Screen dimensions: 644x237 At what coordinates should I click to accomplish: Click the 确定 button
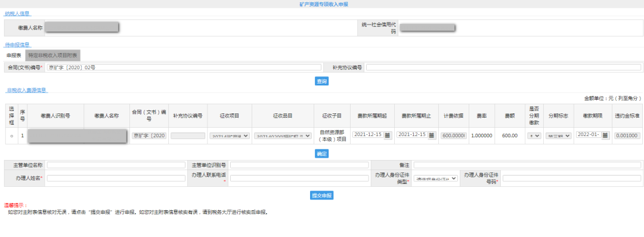coord(321,154)
